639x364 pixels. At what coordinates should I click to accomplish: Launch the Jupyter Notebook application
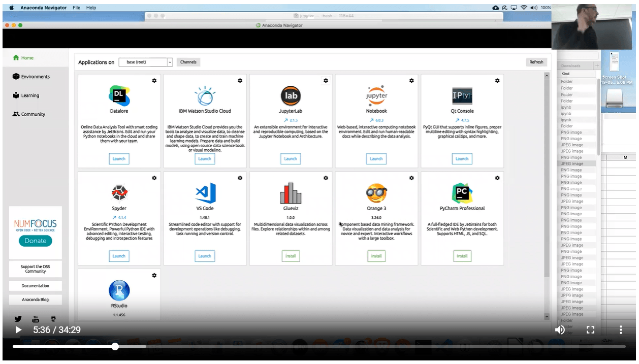[x=376, y=159]
